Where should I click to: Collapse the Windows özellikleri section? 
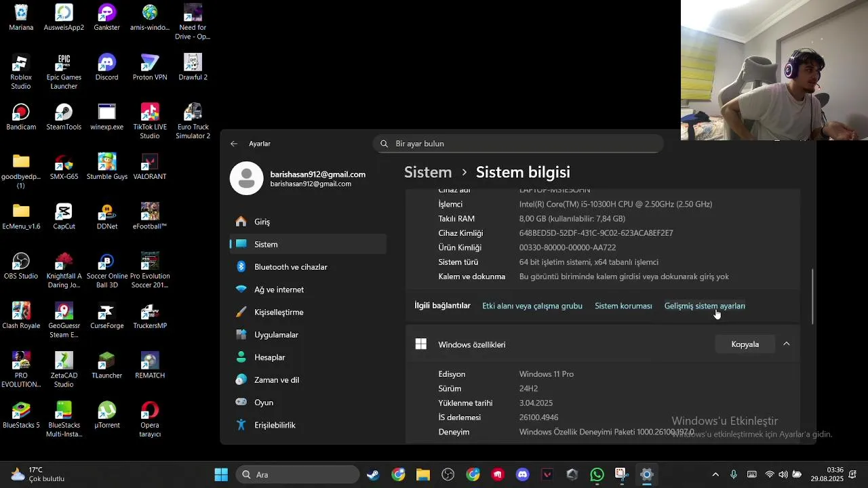[x=787, y=344]
